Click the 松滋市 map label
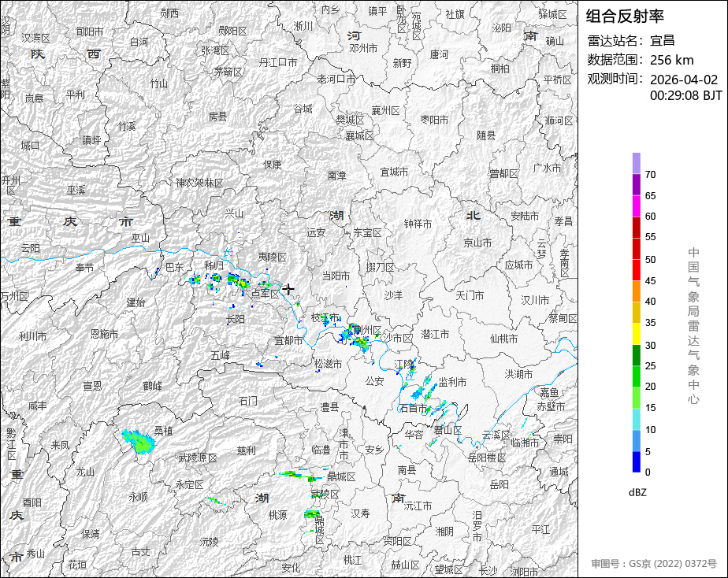This screenshot has height=578, width=728. coord(328,364)
